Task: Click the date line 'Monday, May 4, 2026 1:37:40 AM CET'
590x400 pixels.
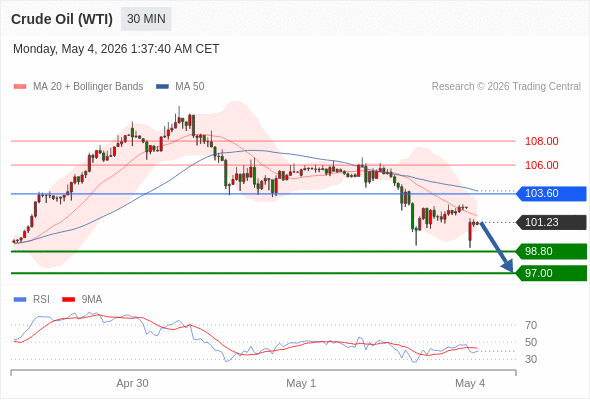Action: pyautogui.click(x=116, y=49)
